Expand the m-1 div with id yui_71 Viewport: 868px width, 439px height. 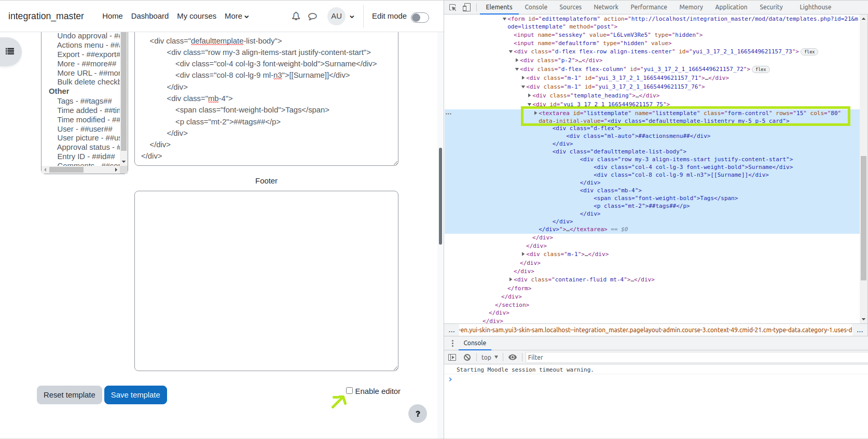(x=523, y=78)
